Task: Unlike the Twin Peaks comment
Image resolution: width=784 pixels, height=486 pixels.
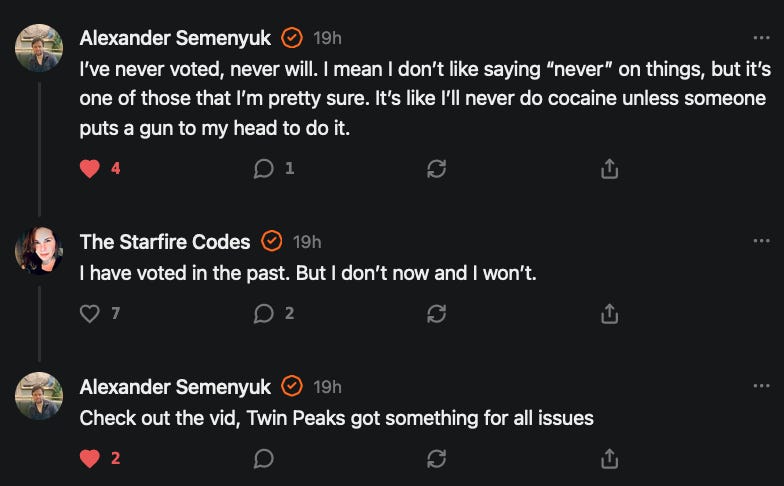Action: [x=90, y=459]
